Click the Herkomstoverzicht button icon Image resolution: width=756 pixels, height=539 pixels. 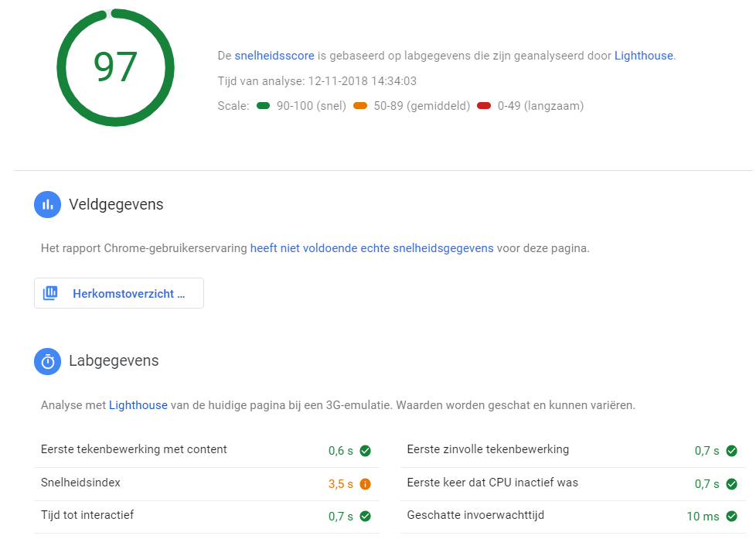[x=50, y=294]
